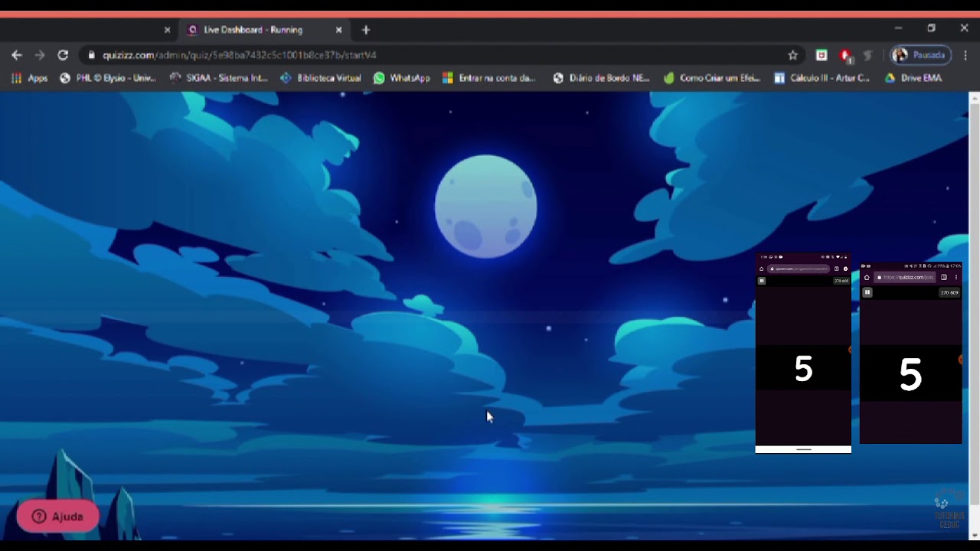
Task: Restore down the Chrome window
Action: pos(931,28)
